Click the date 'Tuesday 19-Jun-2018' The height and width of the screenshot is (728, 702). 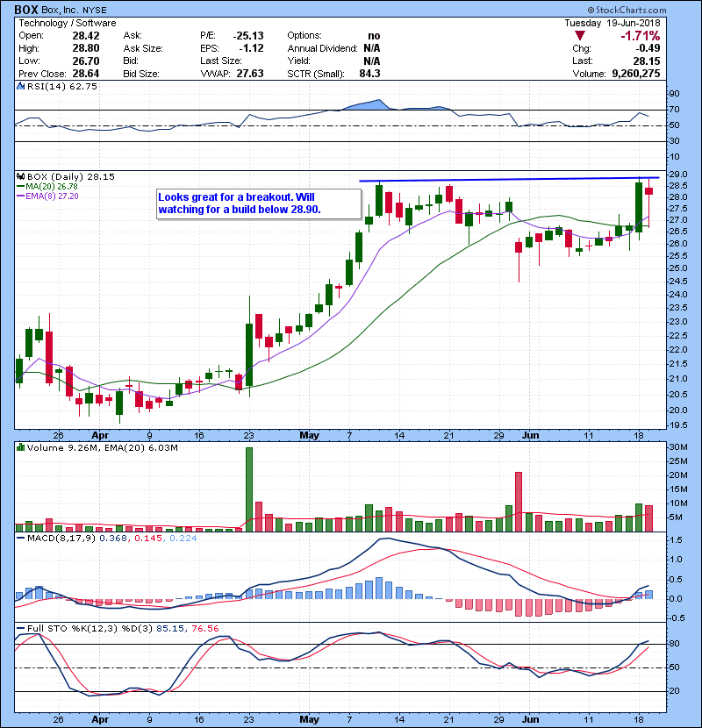612,23
